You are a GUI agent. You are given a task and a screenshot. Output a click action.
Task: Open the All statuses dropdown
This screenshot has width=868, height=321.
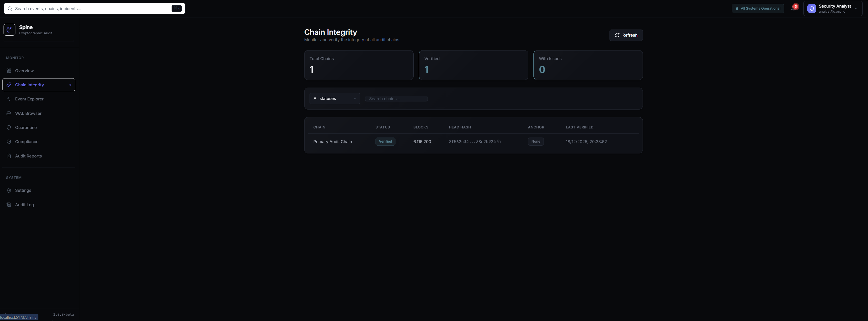pyautogui.click(x=334, y=98)
